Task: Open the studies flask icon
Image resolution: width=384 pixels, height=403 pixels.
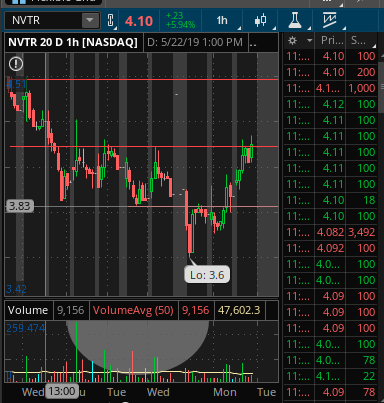Action: 295,21
